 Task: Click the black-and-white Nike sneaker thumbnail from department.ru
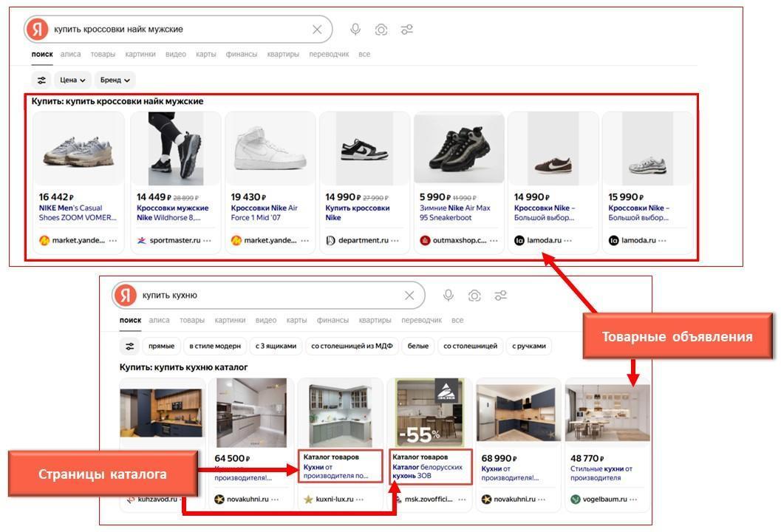pyautogui.click(x=364, y=149)
